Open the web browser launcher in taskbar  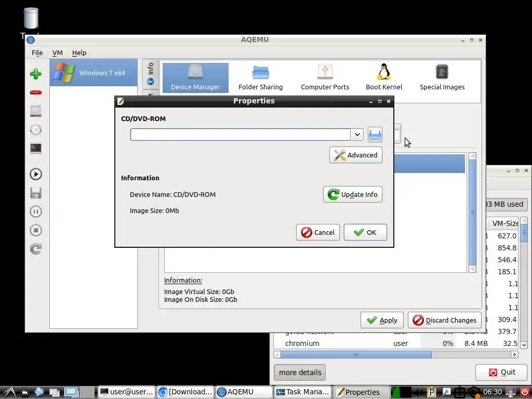click(38, 392)
